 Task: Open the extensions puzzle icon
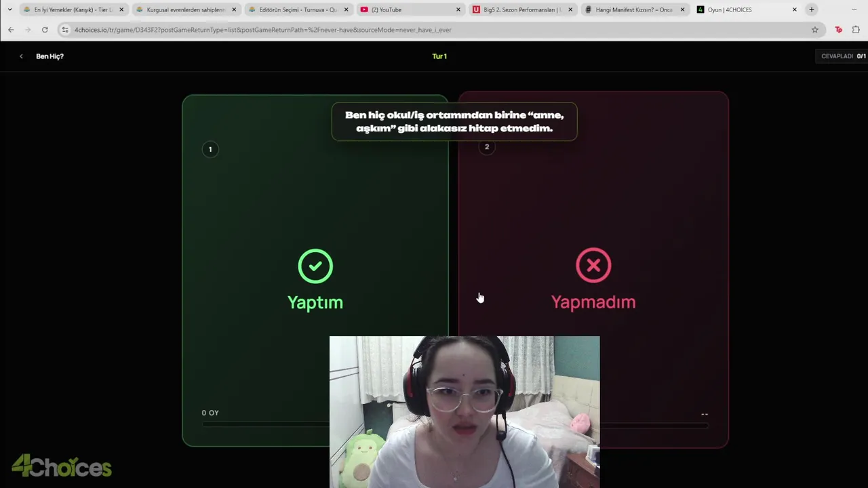[856, 30]
